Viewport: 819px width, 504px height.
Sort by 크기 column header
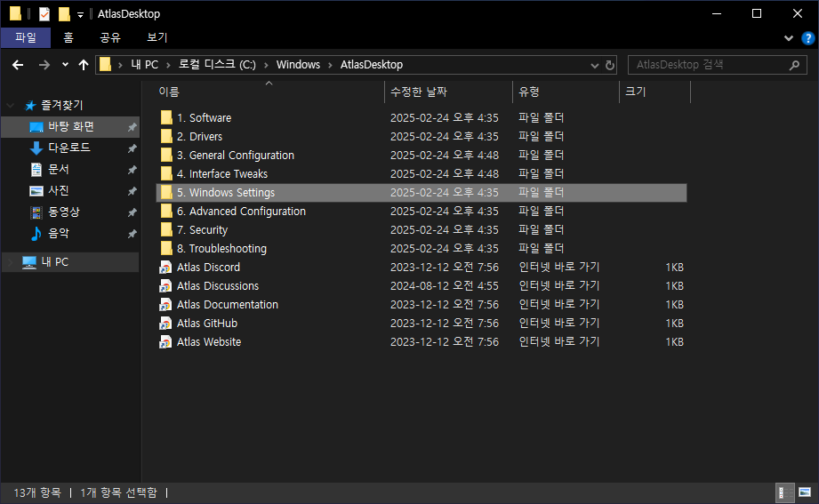(x=655, y=92)
